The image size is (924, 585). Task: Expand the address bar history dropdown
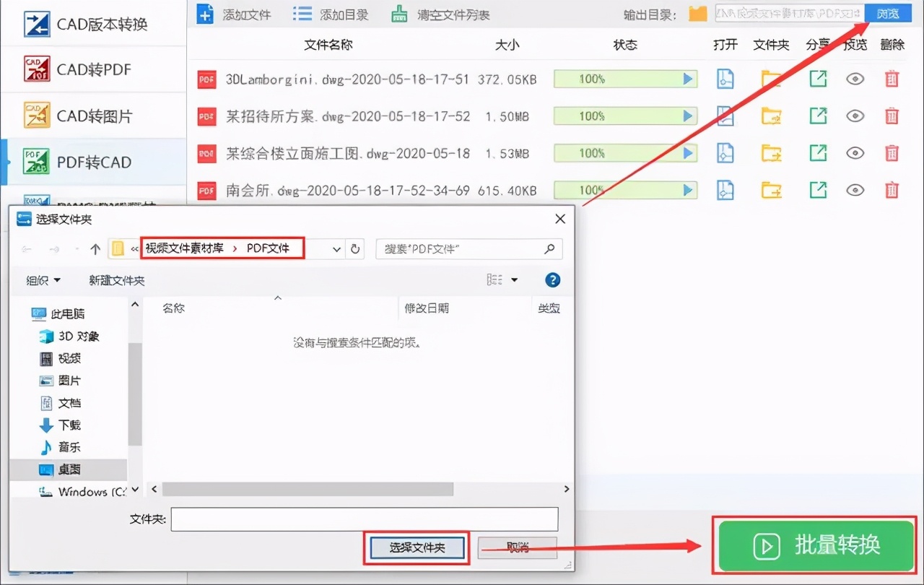(x=336, y=249)
